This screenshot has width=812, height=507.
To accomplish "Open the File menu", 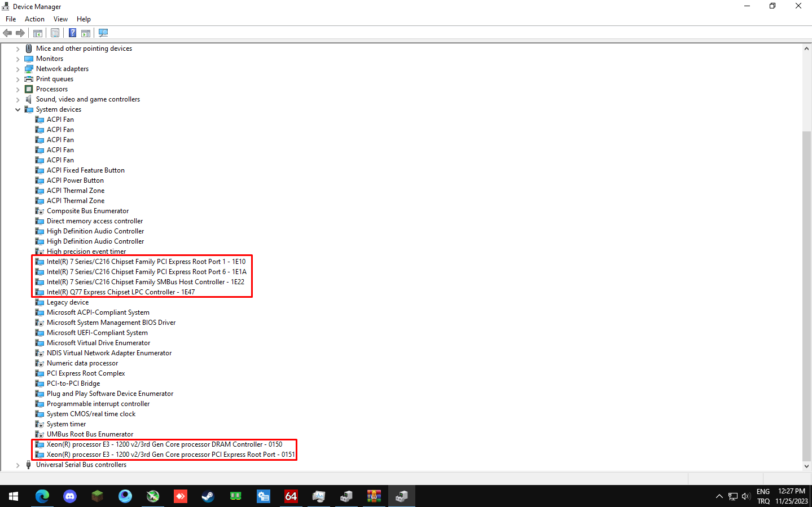I will point(11,19).
